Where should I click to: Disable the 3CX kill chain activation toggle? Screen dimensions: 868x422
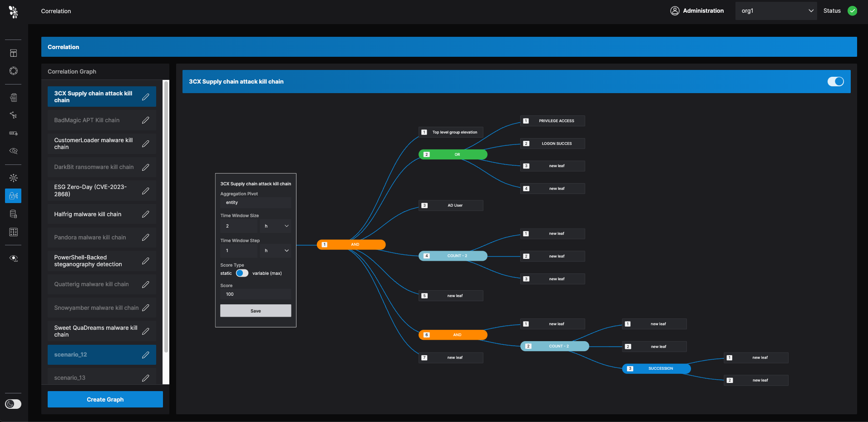835,81
